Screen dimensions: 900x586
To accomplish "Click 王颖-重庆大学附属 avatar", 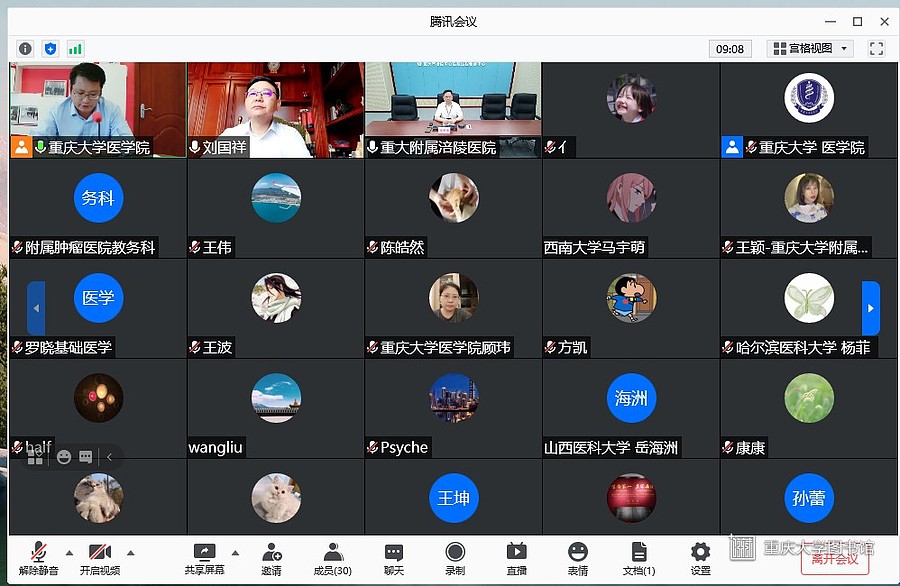I will pyautogui.click(x=809, y=198).
